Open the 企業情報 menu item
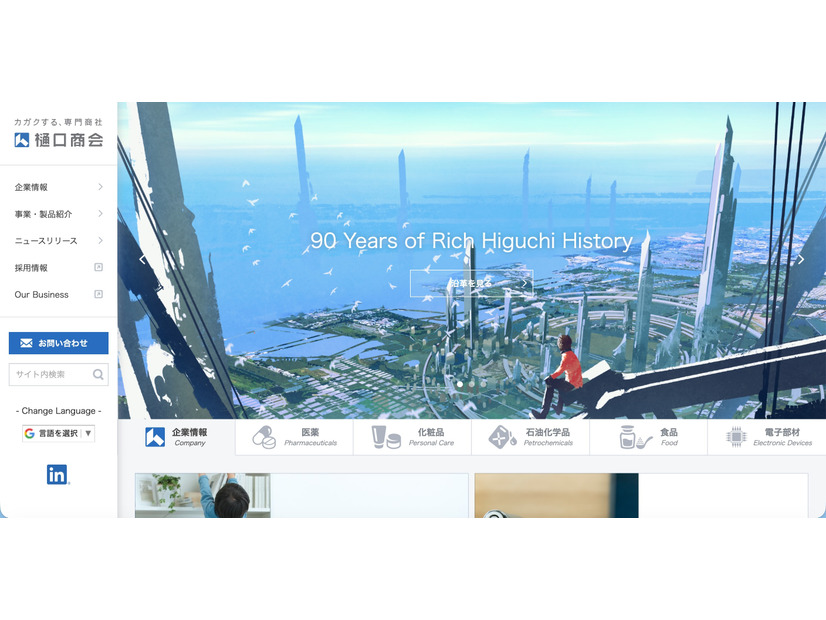The image size is (826, 620). coord(58,187)
